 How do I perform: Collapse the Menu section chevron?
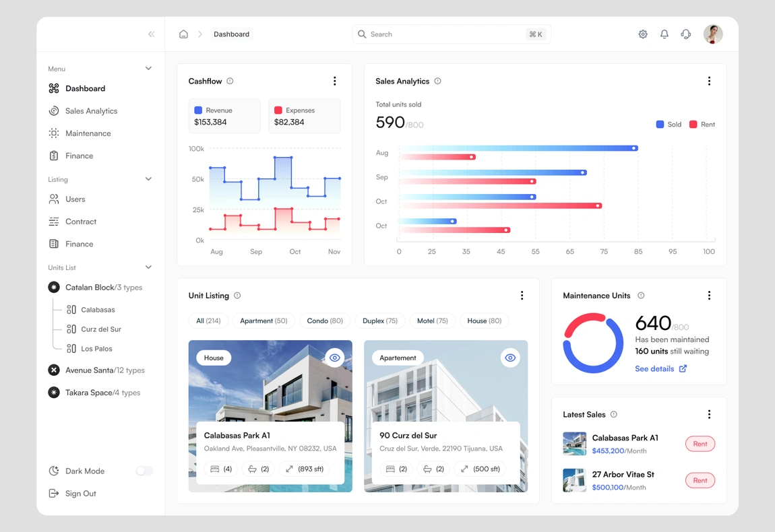coord(148,69)
